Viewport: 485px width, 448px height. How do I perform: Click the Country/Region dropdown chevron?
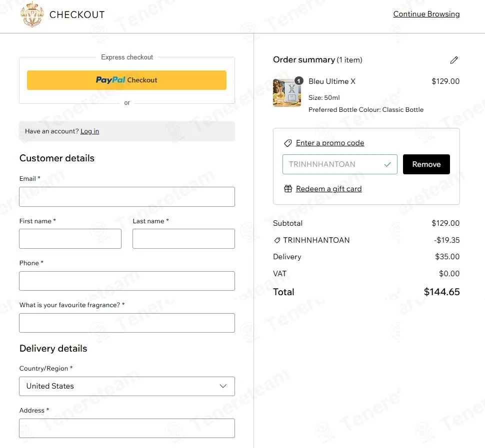[223, 386]
